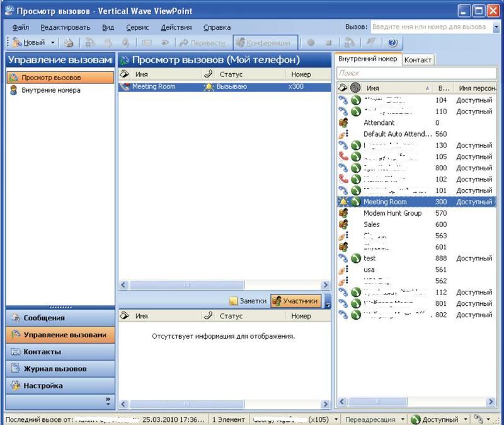Click the print icon in the toolbar

[x=69, y=43]
